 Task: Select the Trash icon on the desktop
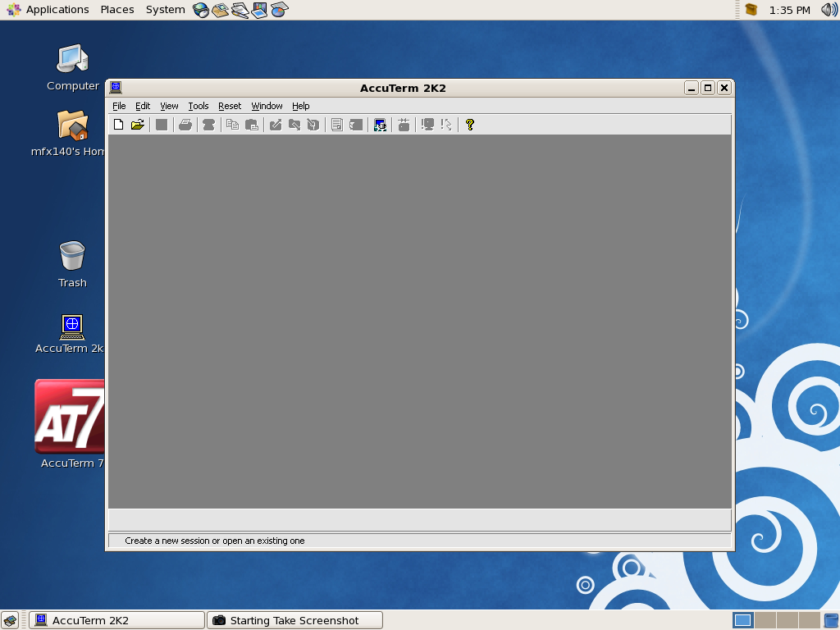click(72, 265)
